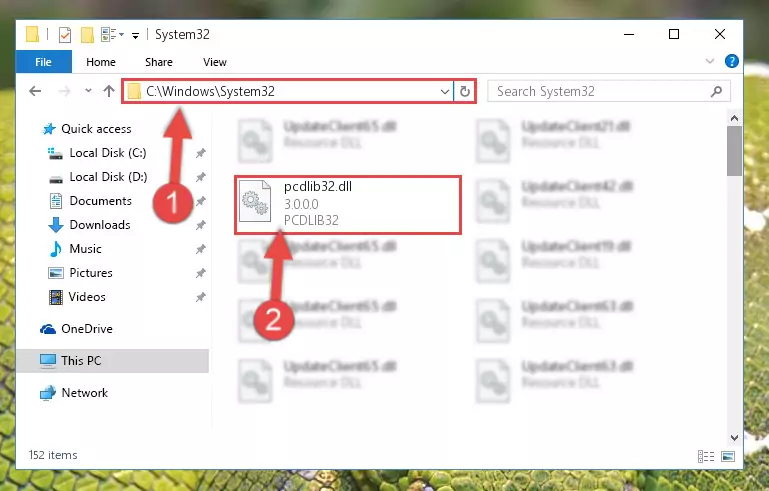Switch to the Home ribbon tab

coord(101,62)
